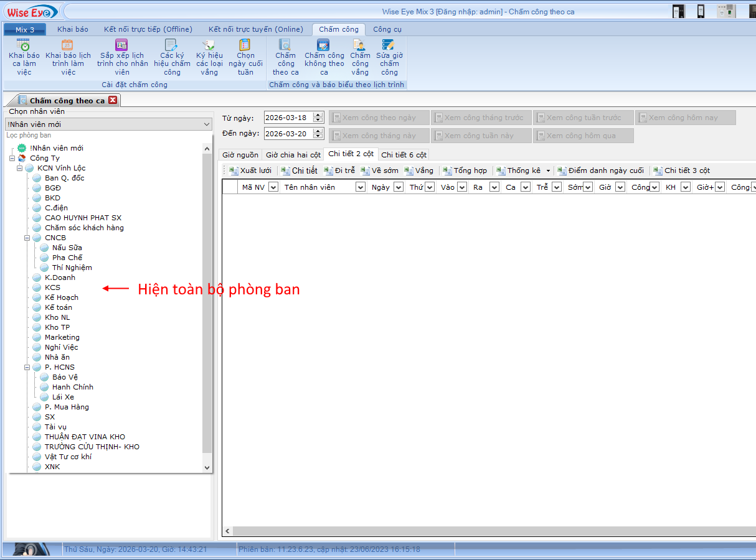Open Các ký hiệu chấm công icon

[x=172, y=45]
